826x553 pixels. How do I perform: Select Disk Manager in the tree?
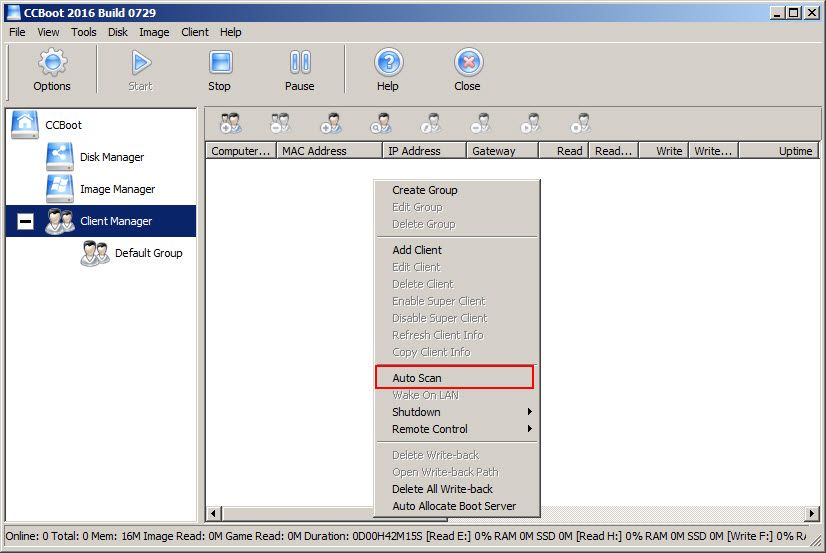pyautogui.click(x=112, y=157)
